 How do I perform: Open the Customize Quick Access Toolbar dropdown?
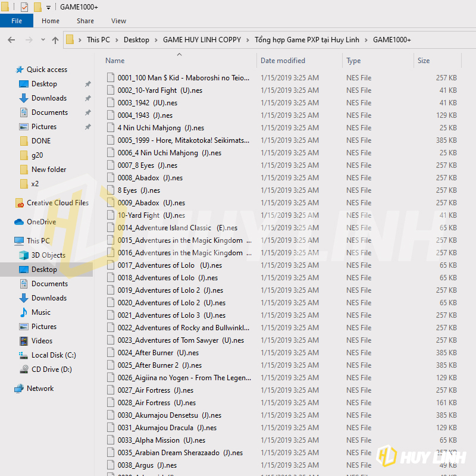(48, 8)
